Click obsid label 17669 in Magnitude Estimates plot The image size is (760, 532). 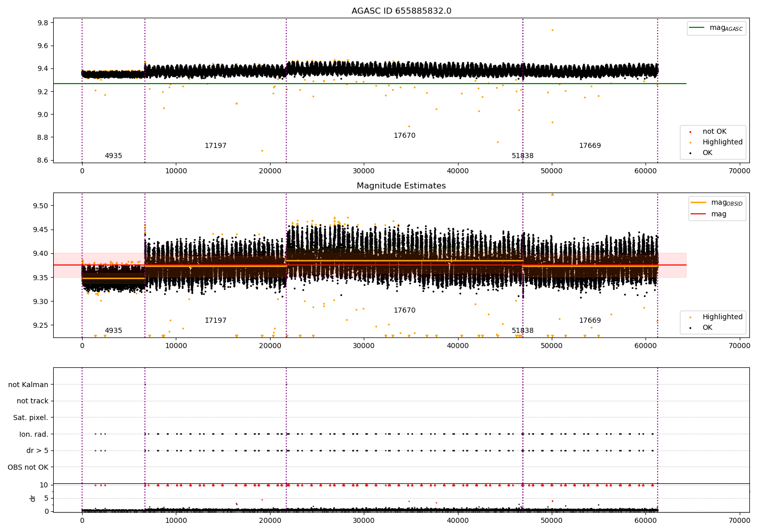click(x=590, y=321)
